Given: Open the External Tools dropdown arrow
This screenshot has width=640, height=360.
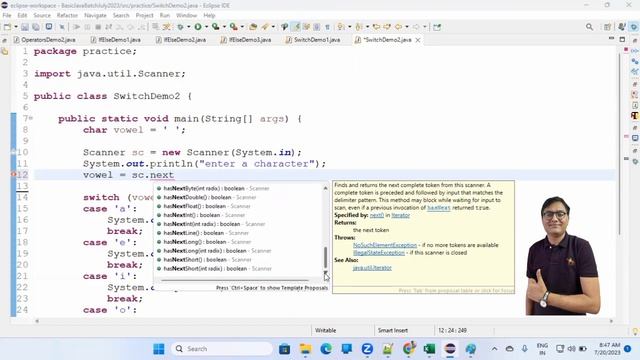Looking at the screenshot, I should coord(242,27).
